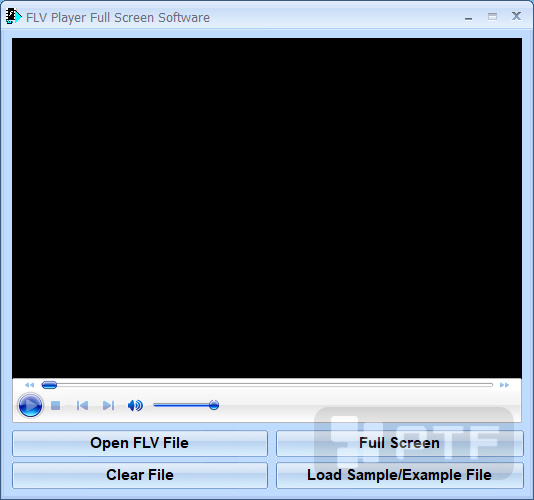Maximize the FLV Player window

[x=492, y=16]
